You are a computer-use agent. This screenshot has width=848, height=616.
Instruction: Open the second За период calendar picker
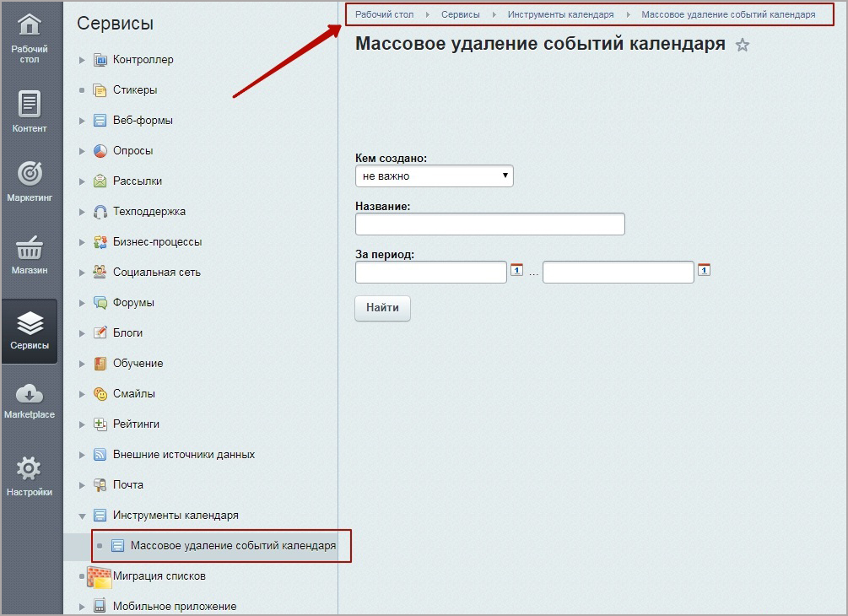coord(704,271)
